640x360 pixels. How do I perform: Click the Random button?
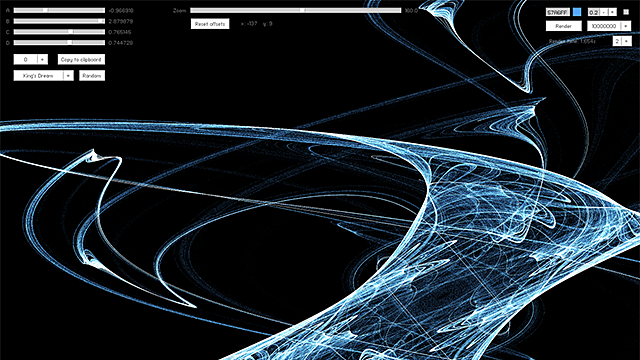click(92, 76)
